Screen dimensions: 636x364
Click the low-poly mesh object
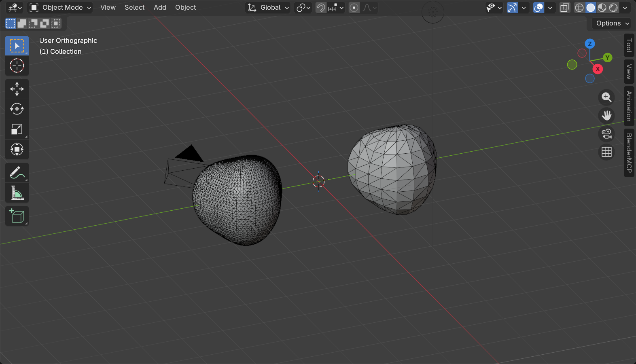pos(392,169)
